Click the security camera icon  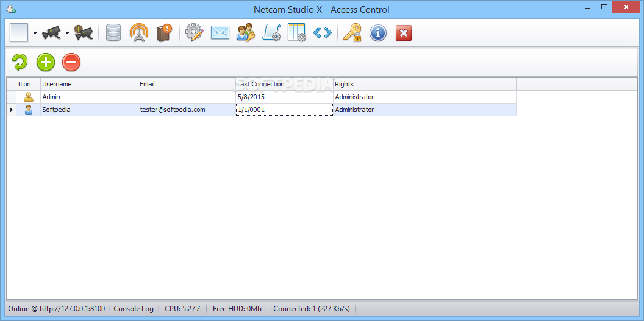(51, 32)
